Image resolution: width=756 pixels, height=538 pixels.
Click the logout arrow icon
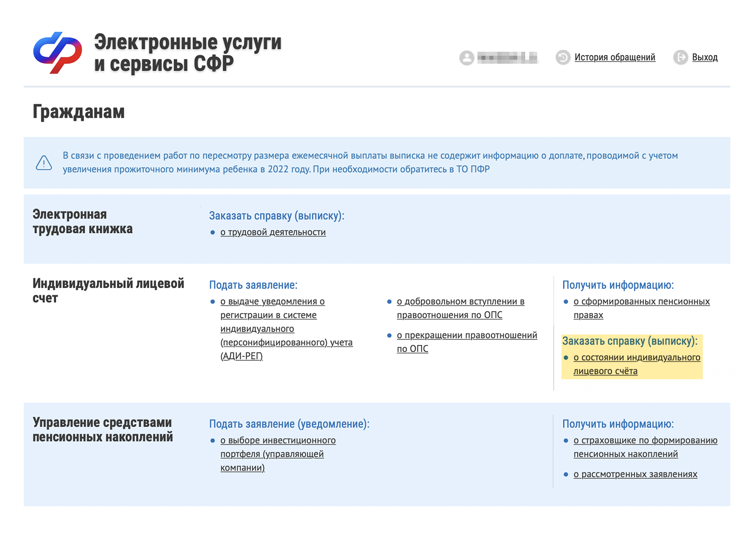coord(680,58)
